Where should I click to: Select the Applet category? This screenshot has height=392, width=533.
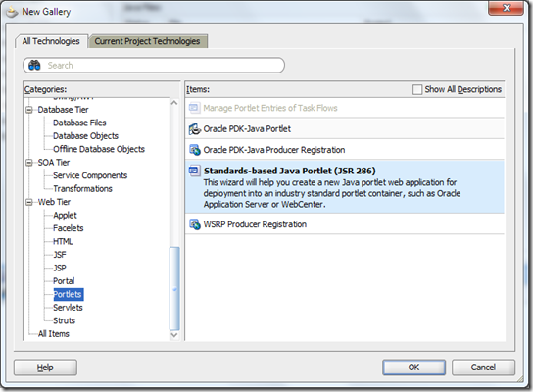point(65,216)
